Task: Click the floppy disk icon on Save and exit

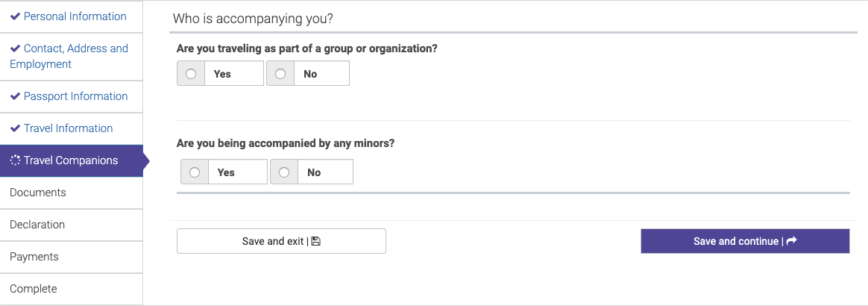Action: [316, 241]
